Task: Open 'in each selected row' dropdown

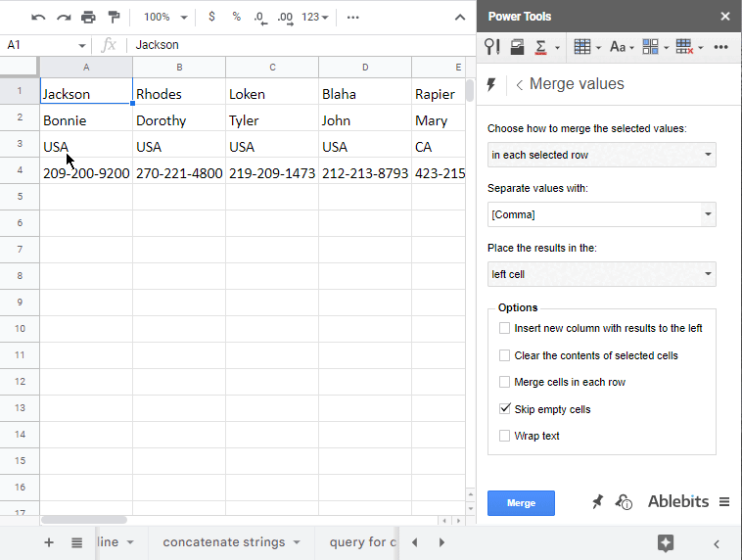Action: pos(601,155)
